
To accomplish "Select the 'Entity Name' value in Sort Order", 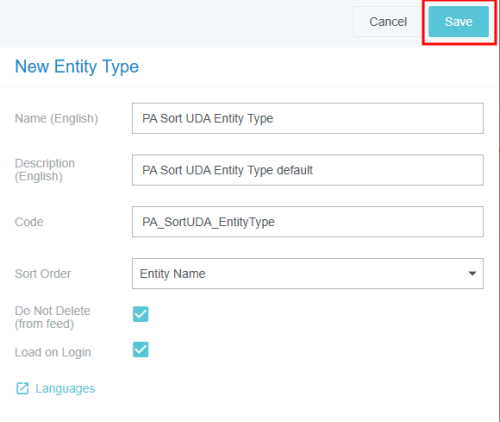I will [173, 274].
